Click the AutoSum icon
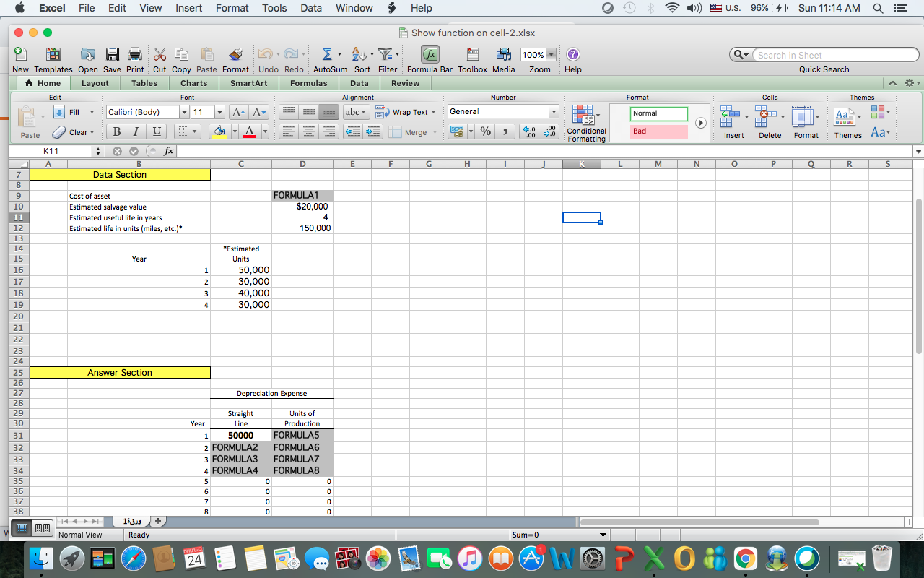The image size is (924, 578). coord(327,54)
